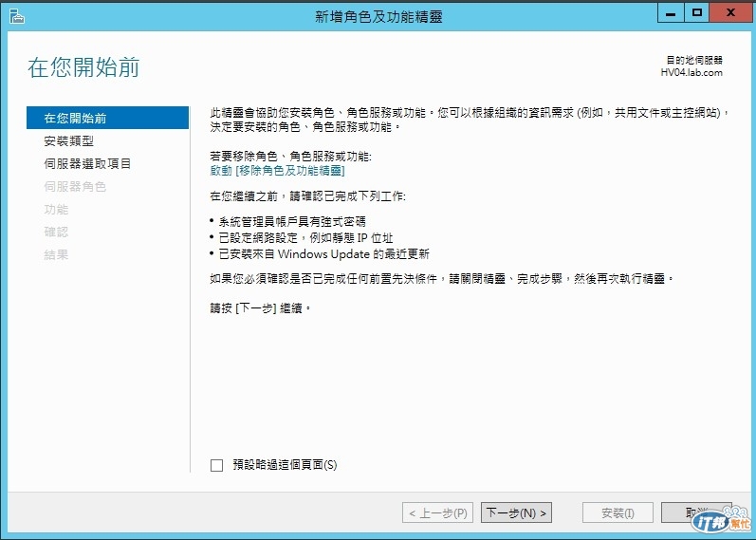Select disabled 結果 step in sidebar
Screen dimensions: 756x540
pyautogui.click(x=56, y=254)
